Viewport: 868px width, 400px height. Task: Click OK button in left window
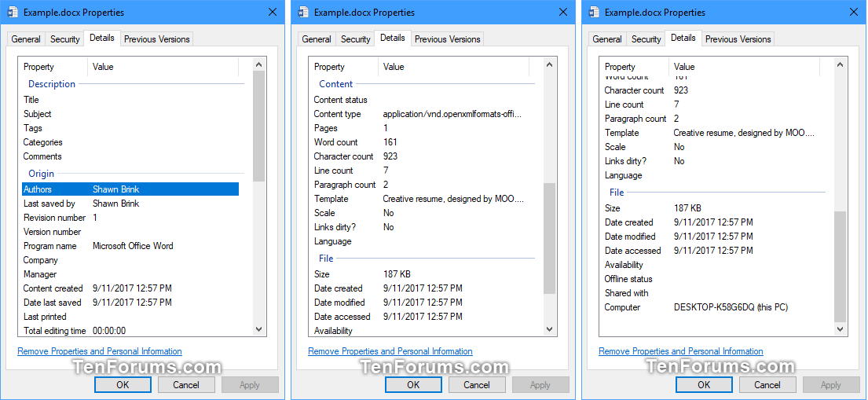point(123,384)
